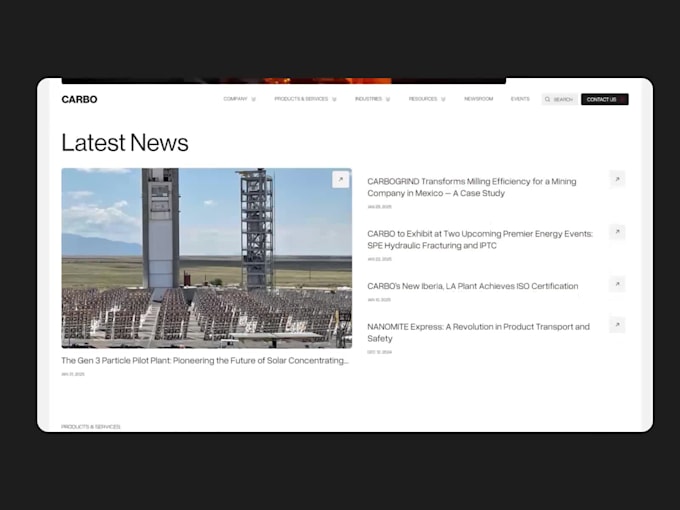Read CARBOGRIND Transforms Milling Efficiency article
Image resolution: width=680 pixels, height=510 pixels.
click(x=472, y=187)
